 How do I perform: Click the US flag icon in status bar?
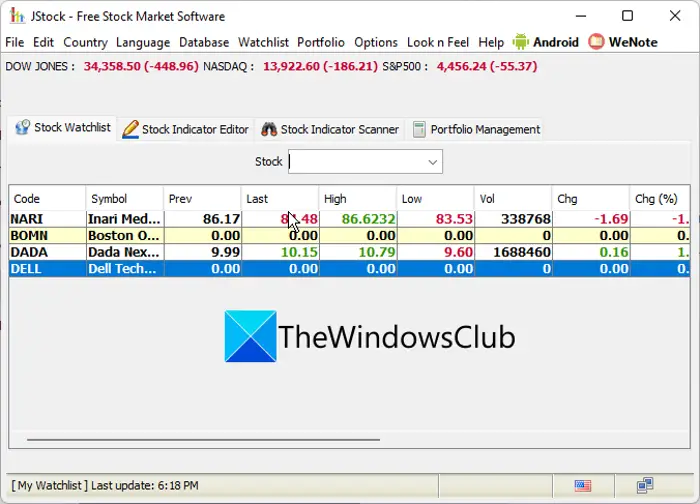583,485
